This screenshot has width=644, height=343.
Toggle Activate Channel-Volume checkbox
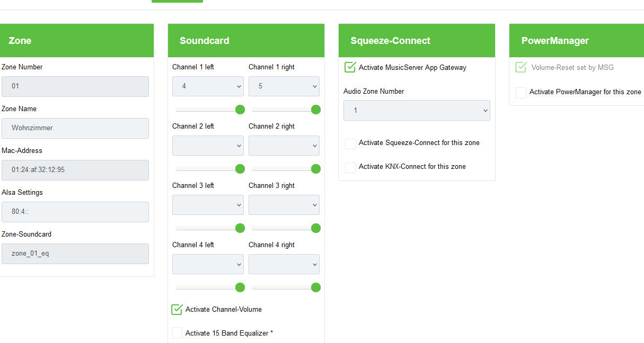pos(177,310)
